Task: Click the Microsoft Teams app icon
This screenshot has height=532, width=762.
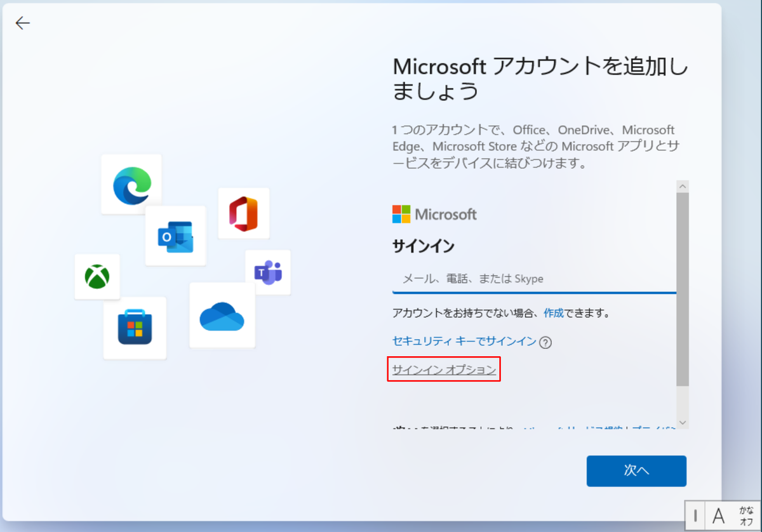Action: (x=268, y=272)
